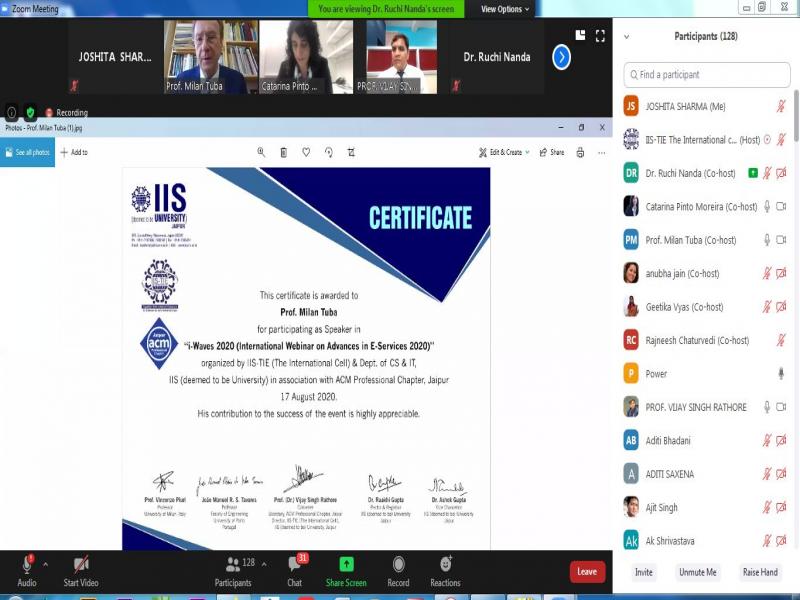Click the green Share Screen icon

(x=346, y=566)
